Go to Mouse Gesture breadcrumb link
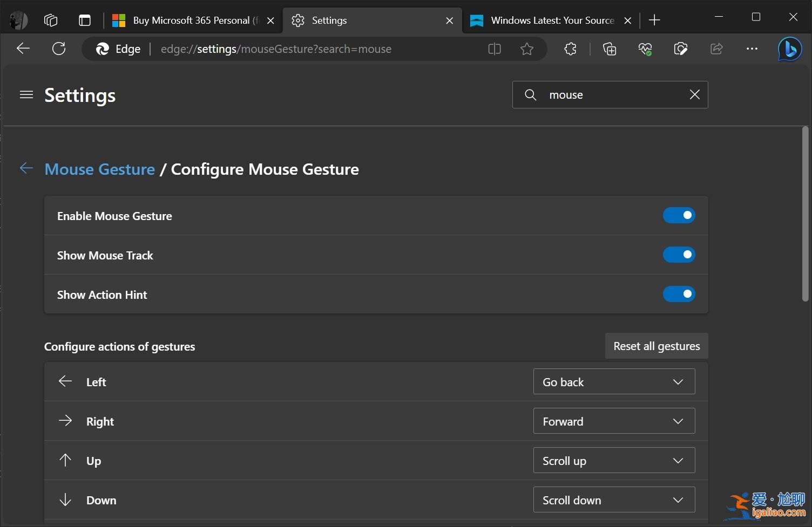The width and height of the screenshot is (812, 527). pos(100,169)
